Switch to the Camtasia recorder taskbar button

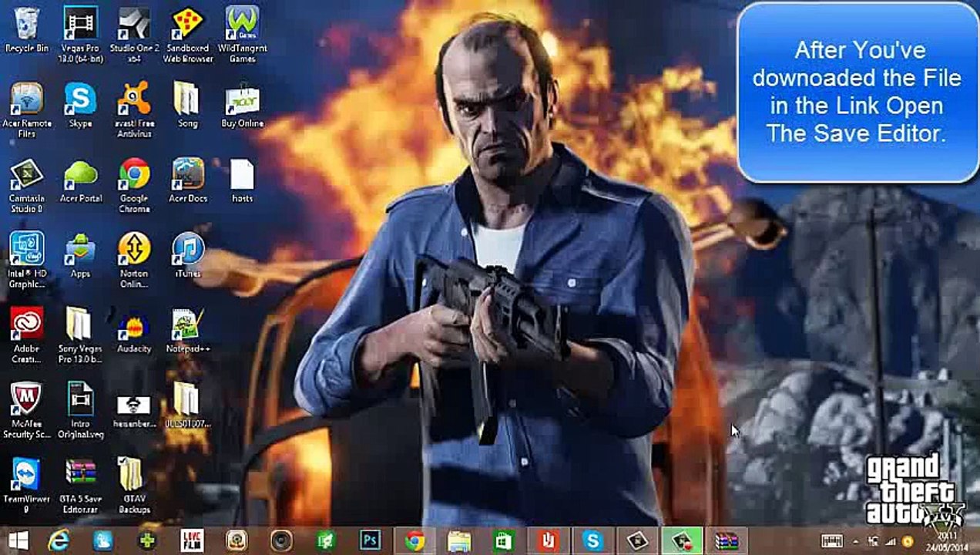coord(682,541)
